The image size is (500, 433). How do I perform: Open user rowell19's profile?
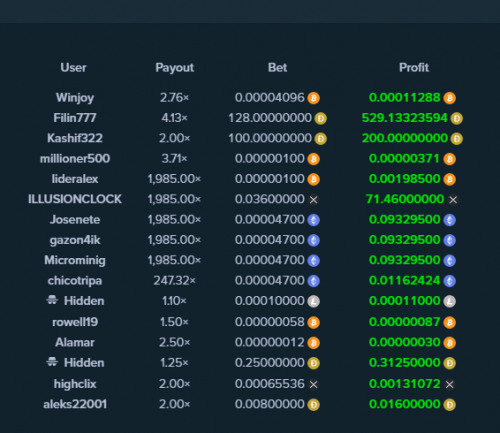pos(75,322)
